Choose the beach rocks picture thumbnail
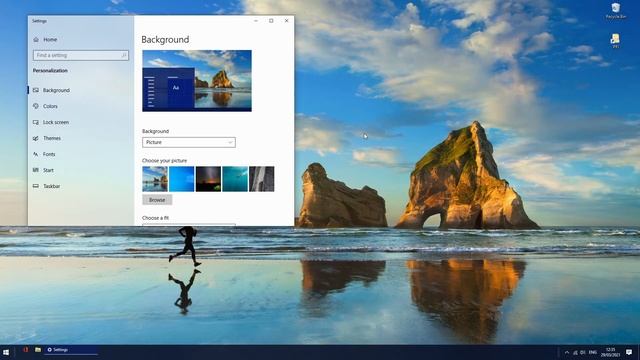 coord(155,179)
